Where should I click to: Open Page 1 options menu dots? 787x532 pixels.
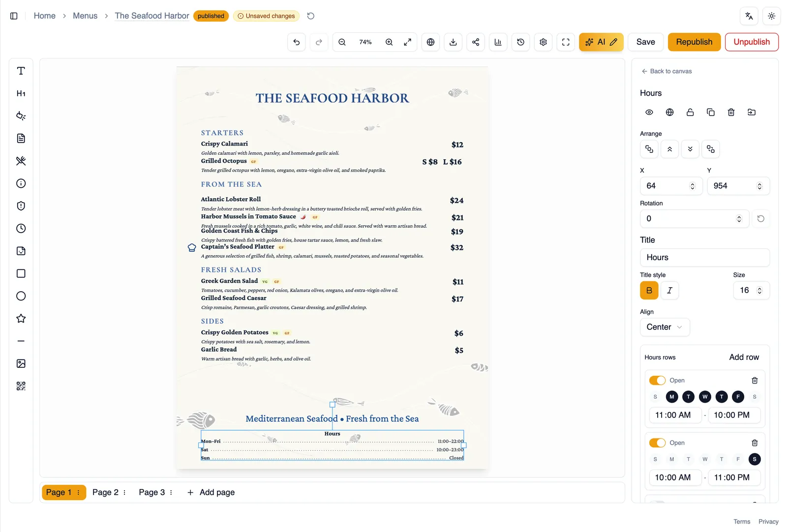pyautogui.click(x=78, y=493)
